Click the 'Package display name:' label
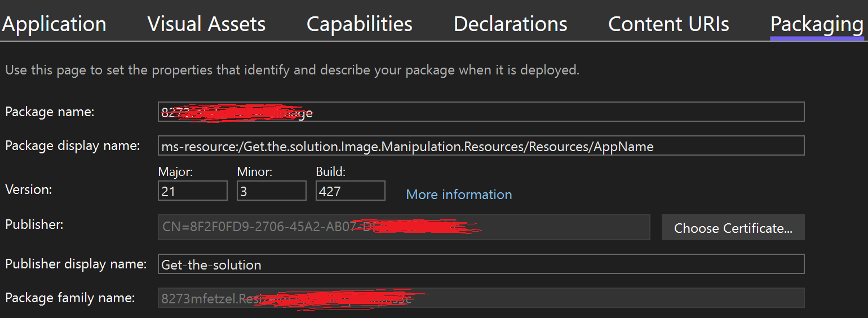This screenshot has width=868, height=318. (x=73, y=145)
